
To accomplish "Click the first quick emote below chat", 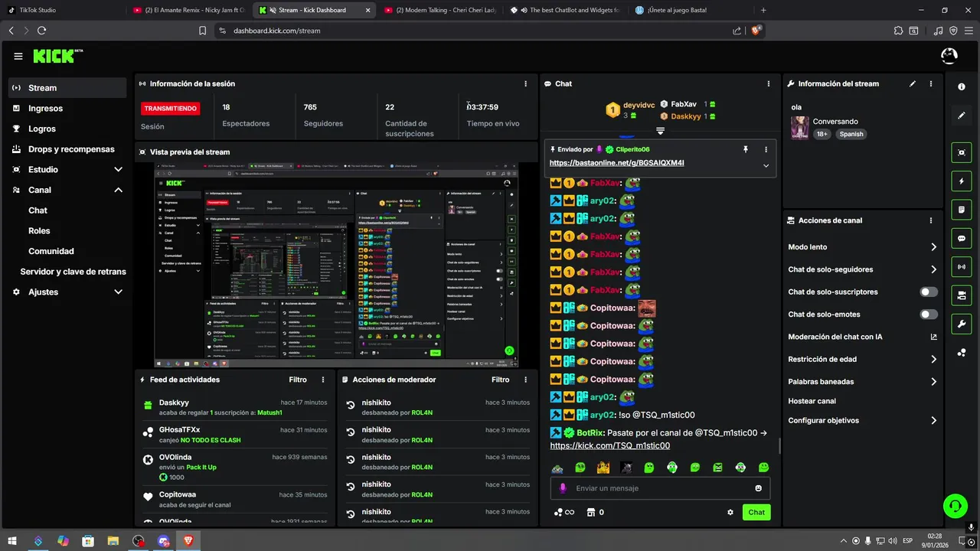I will [x=557, y=467].
